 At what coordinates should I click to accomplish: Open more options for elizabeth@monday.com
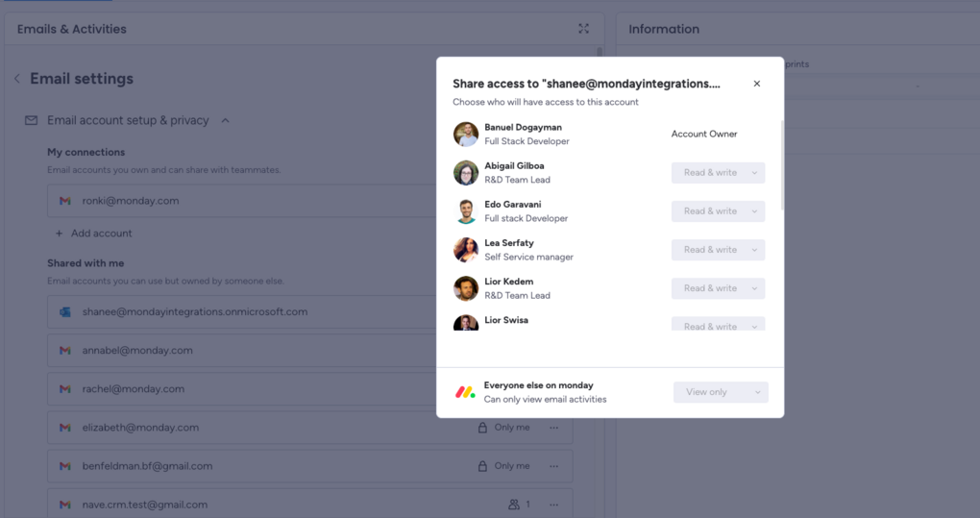point(553,428)
